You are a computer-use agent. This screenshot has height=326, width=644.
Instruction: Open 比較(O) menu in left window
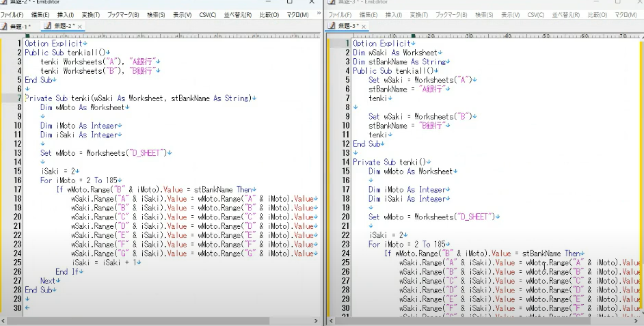click(269, 14)
